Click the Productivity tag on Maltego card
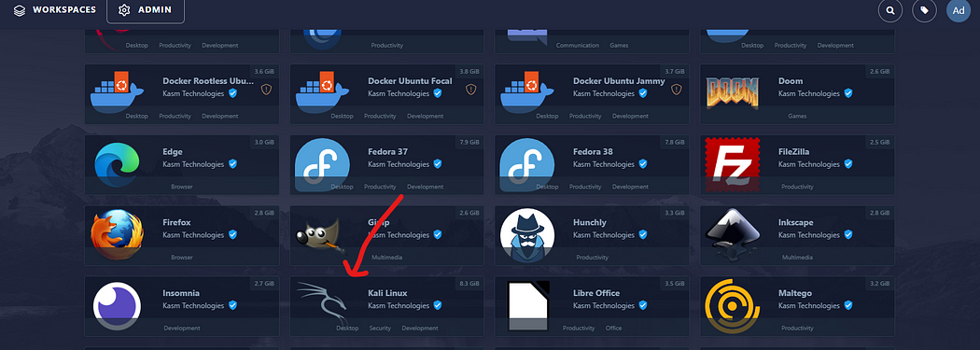This screenshot has height=350, width=980. click(797, 329)
